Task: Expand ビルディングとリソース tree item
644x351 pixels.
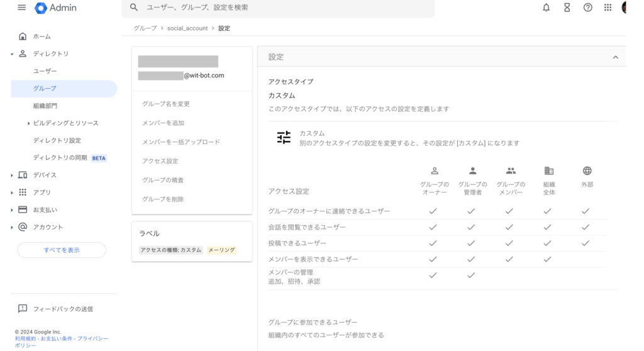Action: [28, 123]
